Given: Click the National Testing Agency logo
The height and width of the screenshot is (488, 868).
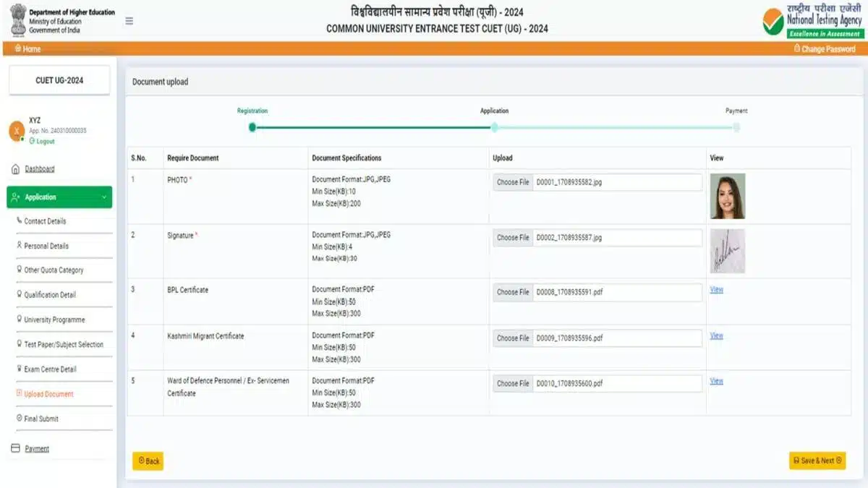Looking at the screenshot, I should 812,22.
